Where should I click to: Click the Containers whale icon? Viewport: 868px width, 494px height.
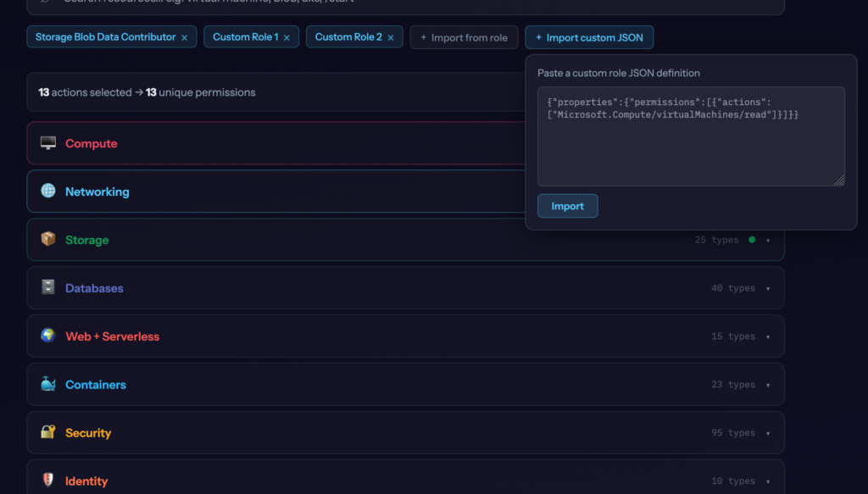(48, 385)
